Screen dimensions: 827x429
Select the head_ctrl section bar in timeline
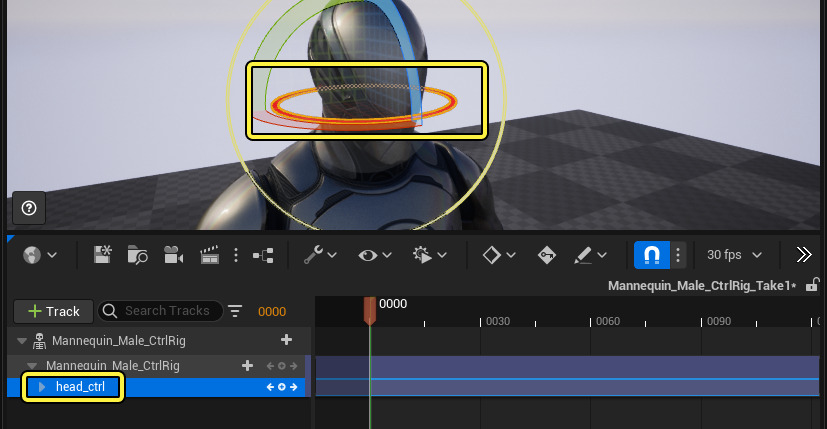567,387
